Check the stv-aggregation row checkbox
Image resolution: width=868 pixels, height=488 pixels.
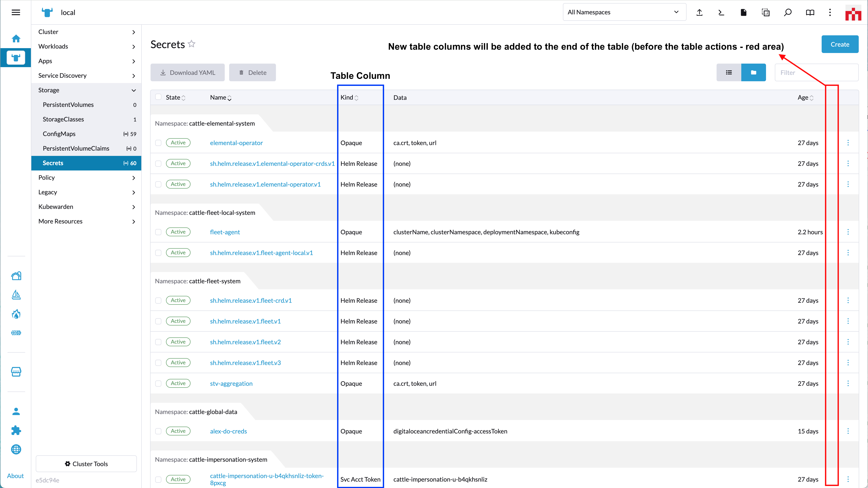(158, 384)
